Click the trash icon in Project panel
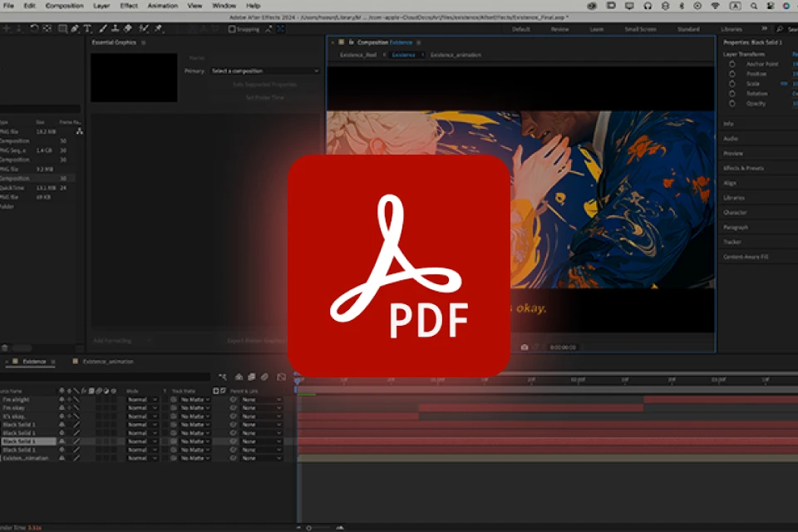Screen dimensions: 798x532 5,348
